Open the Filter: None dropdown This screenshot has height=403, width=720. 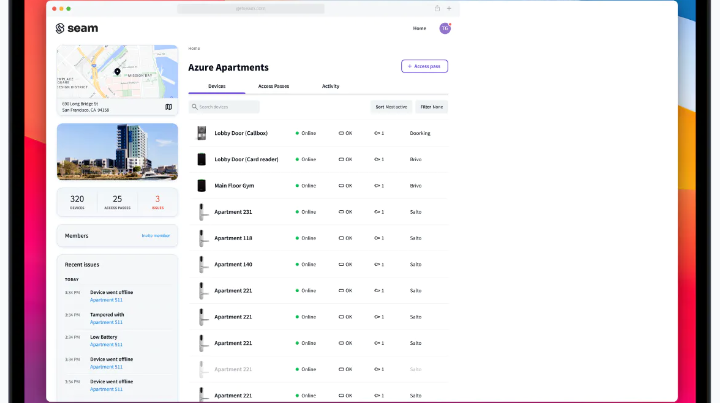[x=432, y=106]
